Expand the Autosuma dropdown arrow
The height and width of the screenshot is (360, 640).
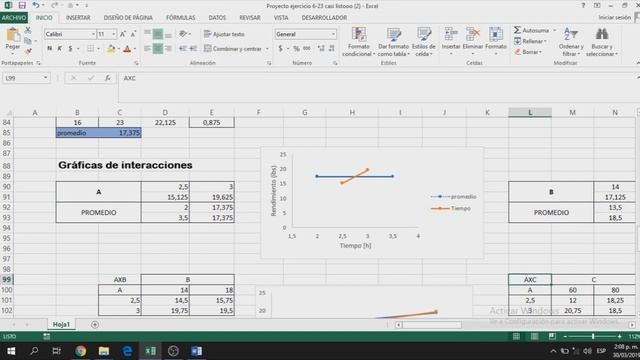554,31
